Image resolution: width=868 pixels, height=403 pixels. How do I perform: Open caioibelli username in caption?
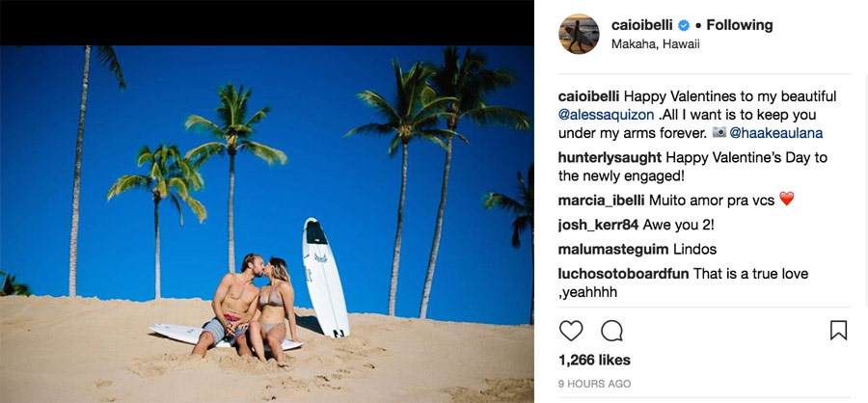[x=589, y=96]
